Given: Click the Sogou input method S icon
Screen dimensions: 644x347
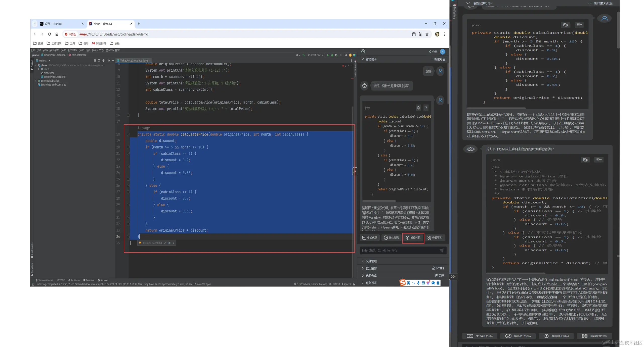Looking at the screenshot, I should pos(403,282).
